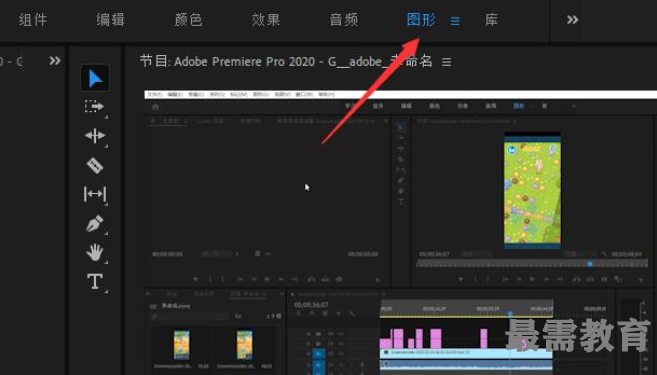Click the program monitor video preview
The width and height of the screenshot is (657, 375).
(x=401, y=233)
